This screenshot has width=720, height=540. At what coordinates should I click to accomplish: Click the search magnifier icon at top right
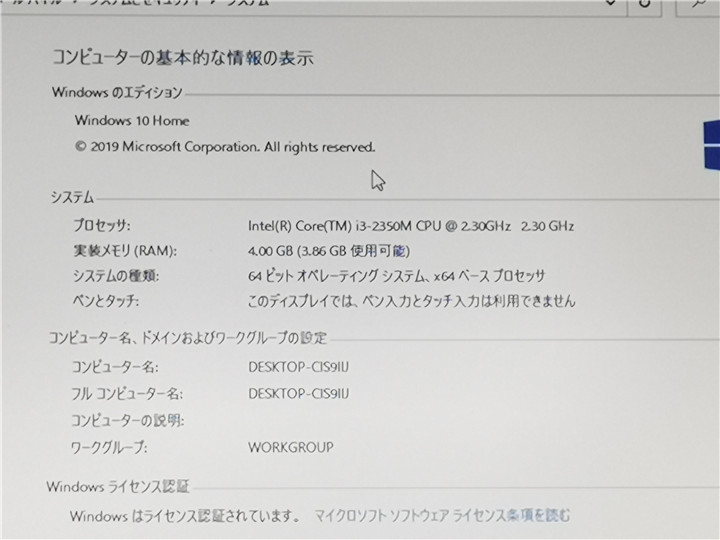698,4
